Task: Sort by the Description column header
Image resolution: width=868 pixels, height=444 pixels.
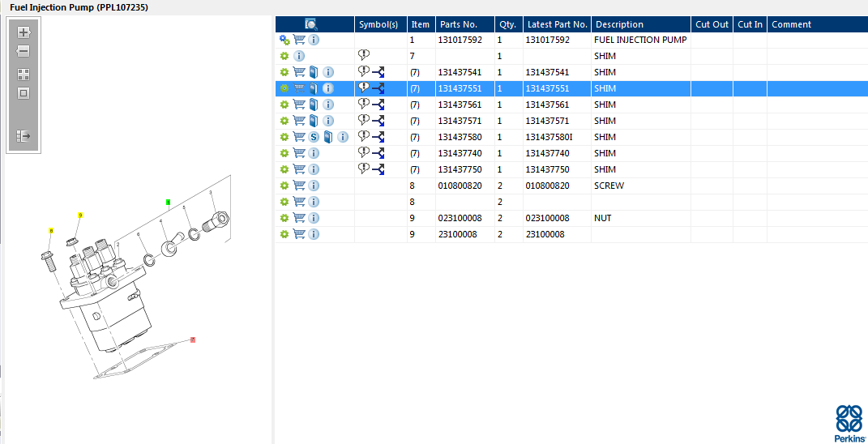Action: pyautogui.click(x=641, y=24)
